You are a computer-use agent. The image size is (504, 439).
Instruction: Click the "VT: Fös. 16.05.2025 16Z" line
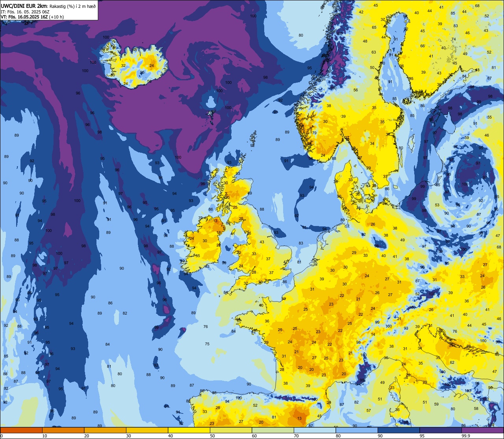(24, 17)
